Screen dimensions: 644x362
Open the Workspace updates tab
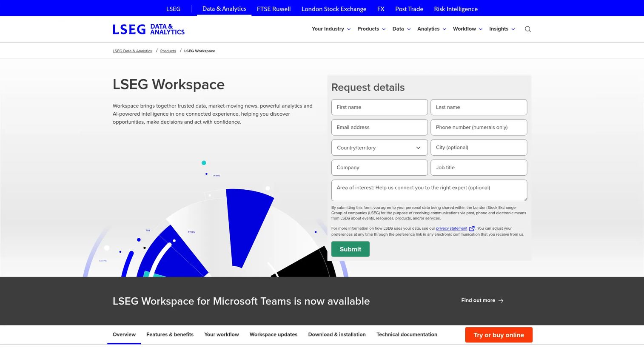[274, 334]
